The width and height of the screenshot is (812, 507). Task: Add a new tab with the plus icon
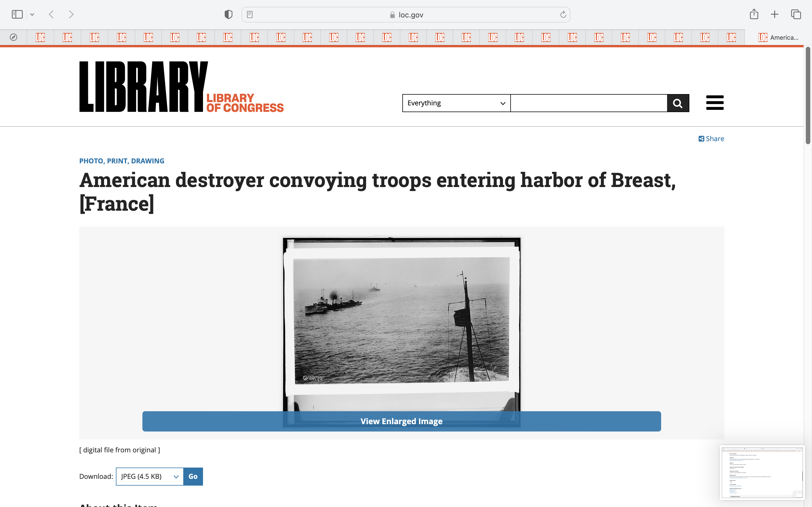click(x=775, y=14)
